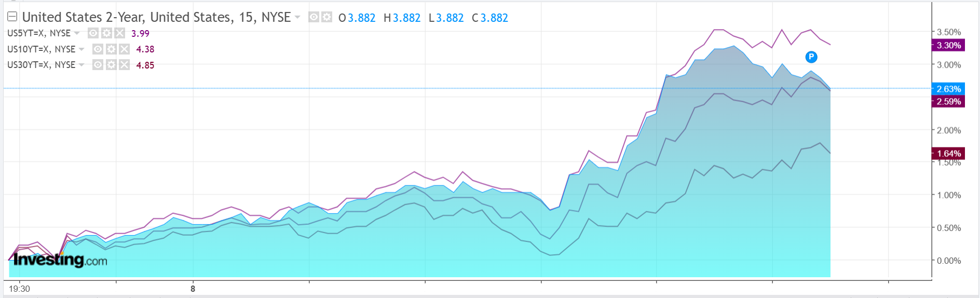Expand dropdown arrow beside United States 2-Year title

point(297,18)
